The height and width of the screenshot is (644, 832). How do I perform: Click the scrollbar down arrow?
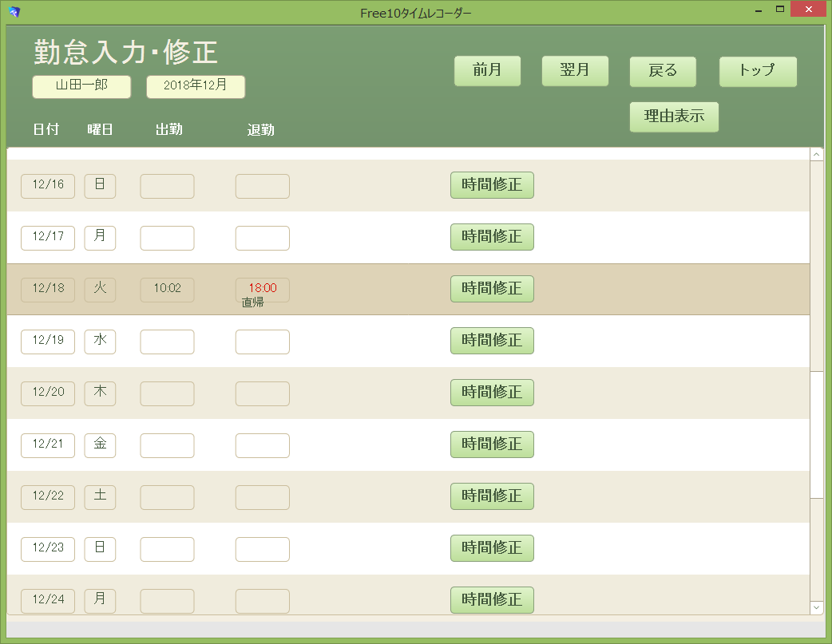(x=817, y=608)
